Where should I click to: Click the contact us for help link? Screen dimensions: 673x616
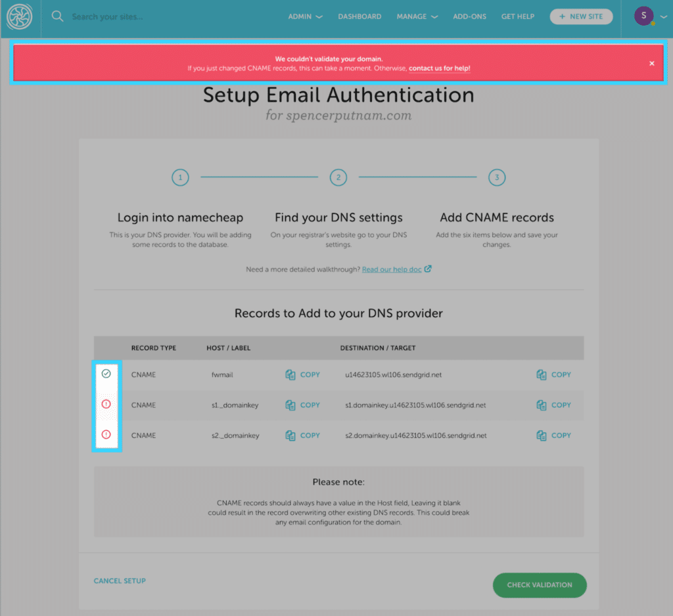439,68
